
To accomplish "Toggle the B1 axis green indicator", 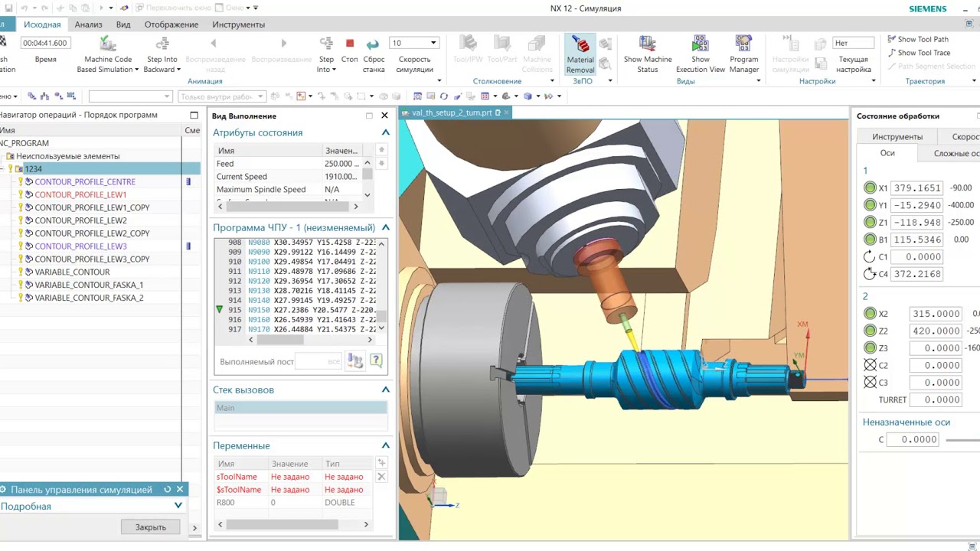I will coord(870,240).
